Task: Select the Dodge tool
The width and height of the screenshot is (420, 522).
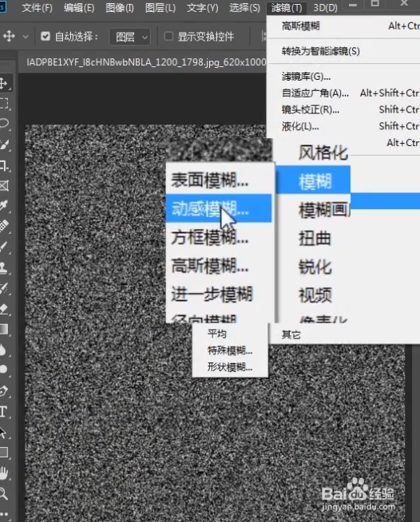Action: click(3, 370)
